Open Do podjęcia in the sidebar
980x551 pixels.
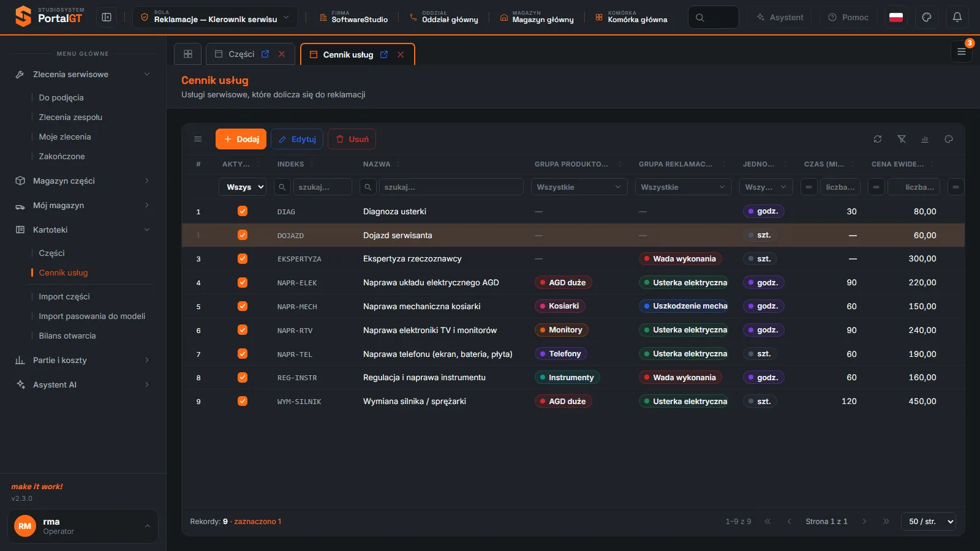click(61, 97)
